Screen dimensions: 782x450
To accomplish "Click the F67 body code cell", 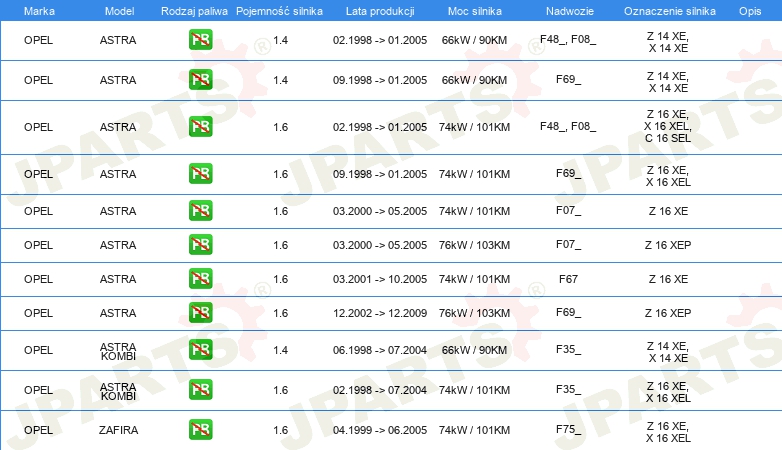I will [568, 279].
